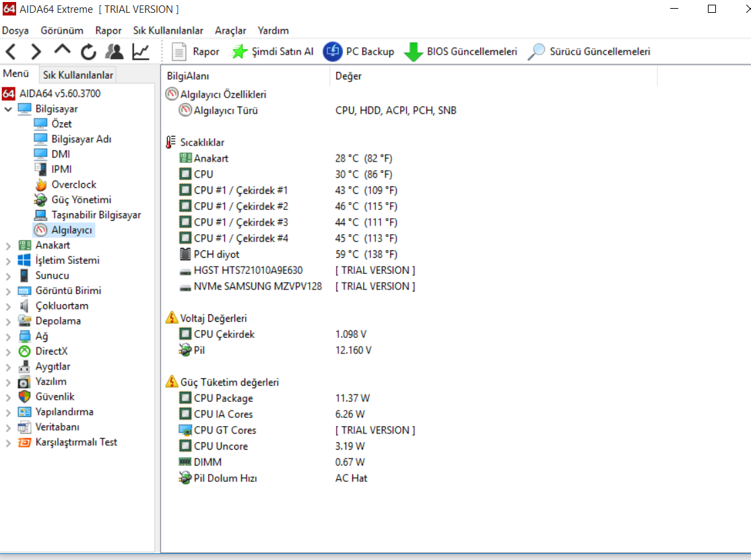Open the line graph toolbar icon
This screenshot has height=560, width=751.
141,51
